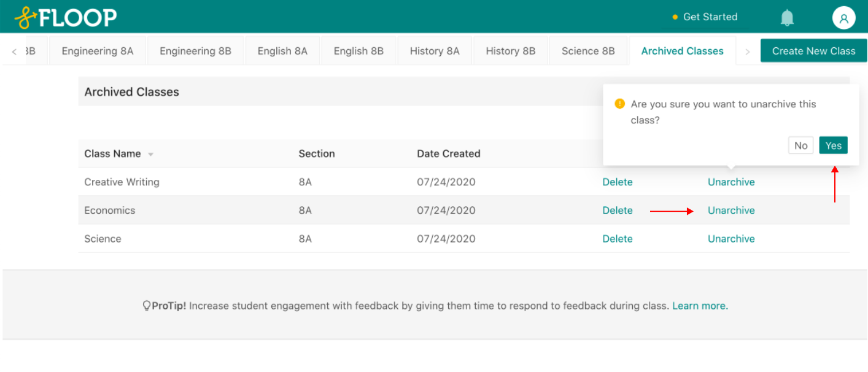Image resolution: width=868 pixels, height=372 pixels.
Task: Delete the Economics class
Action: (618, 211)
